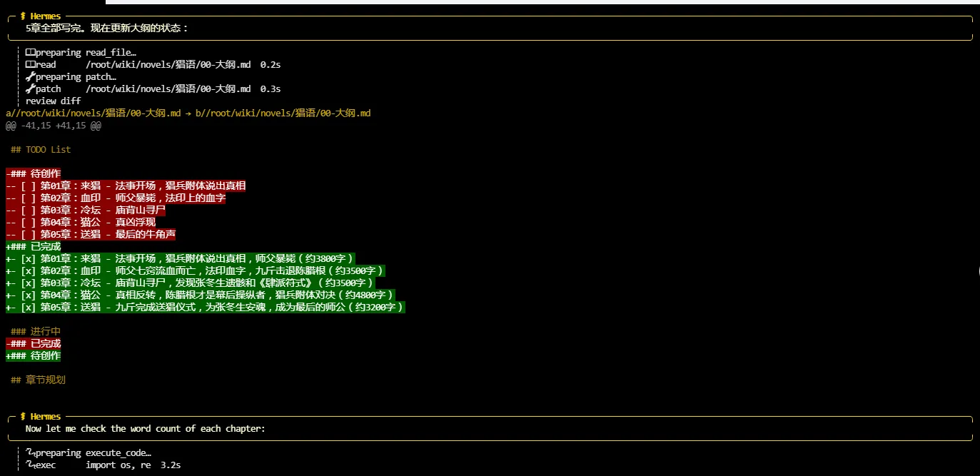980x476 pixels.
Task: Click the '## 章节规划' heading
Action: [38, 380]
